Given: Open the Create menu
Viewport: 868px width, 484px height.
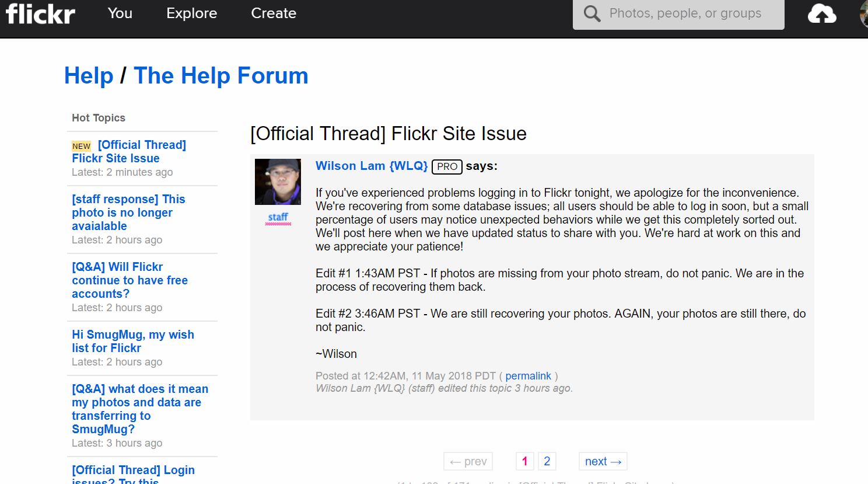Looking at the screenshot, I should click(x=274, y=13).
